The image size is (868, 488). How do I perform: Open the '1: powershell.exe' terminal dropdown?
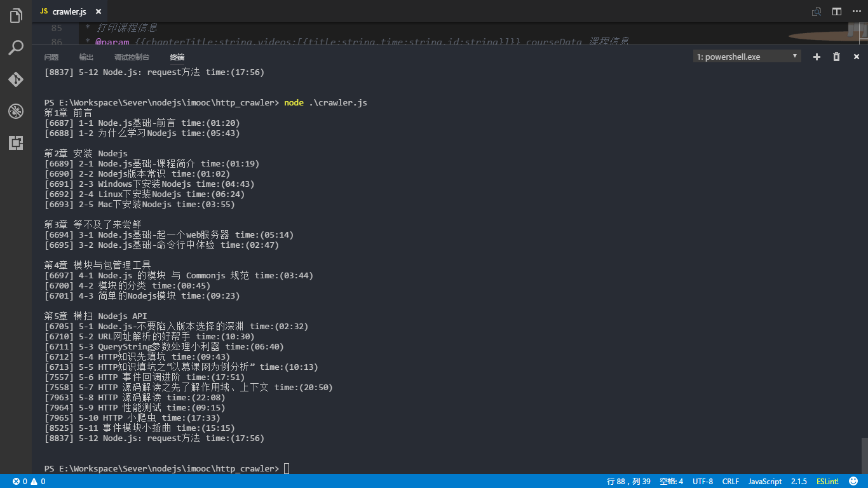coord(747,57)
